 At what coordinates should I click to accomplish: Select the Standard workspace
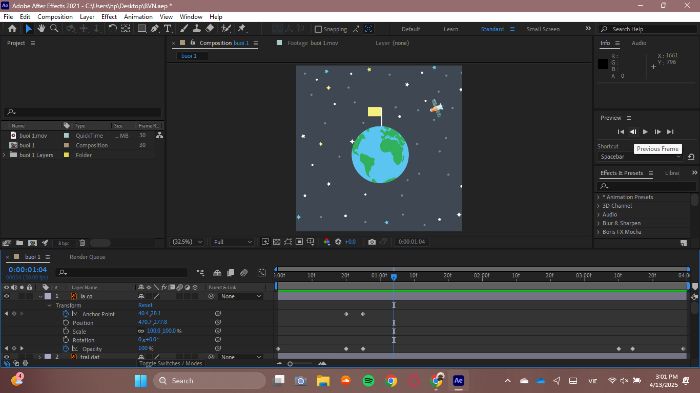pyautogui.click(x=492, y=29)
